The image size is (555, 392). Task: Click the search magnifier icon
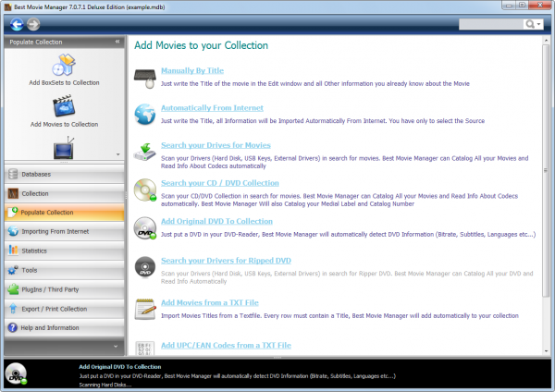[x=529, y=24]
